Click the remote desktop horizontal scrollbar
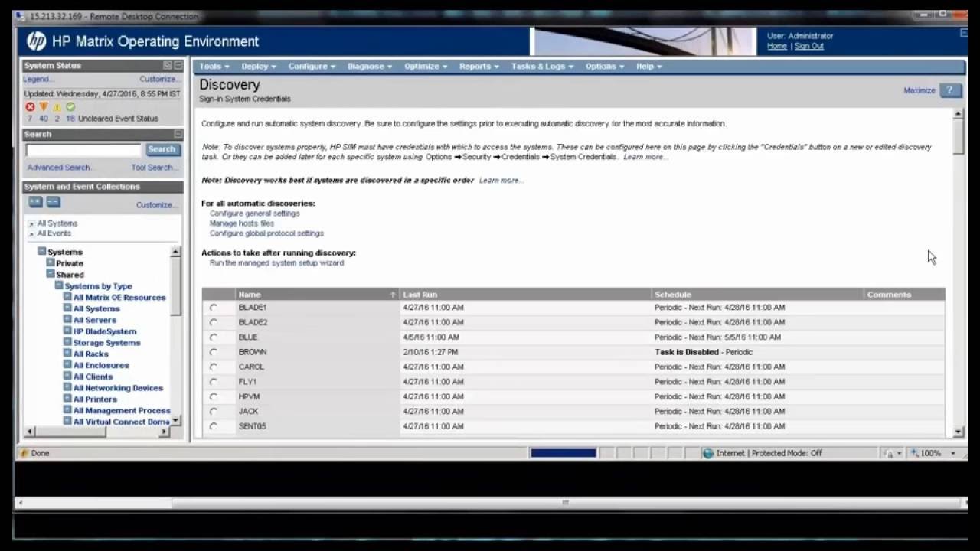Image resolution: width=980 pixels, height=551 pixels. 490,503
